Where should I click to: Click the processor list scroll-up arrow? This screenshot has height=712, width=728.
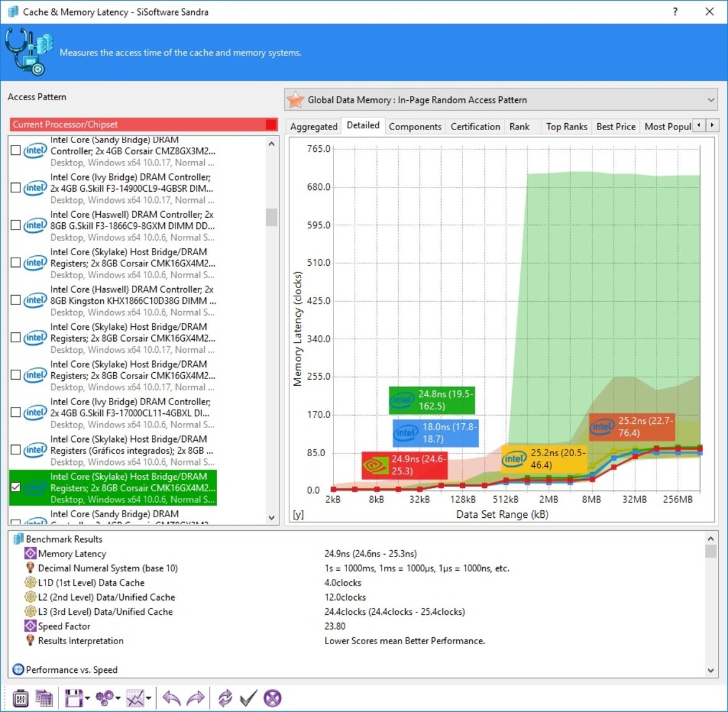(272, 144)
